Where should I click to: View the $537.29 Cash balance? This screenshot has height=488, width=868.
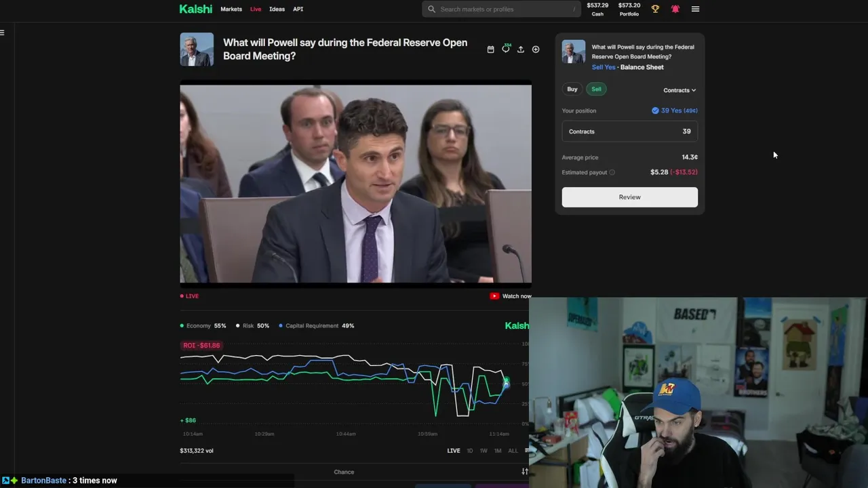[x=597, y=9]
